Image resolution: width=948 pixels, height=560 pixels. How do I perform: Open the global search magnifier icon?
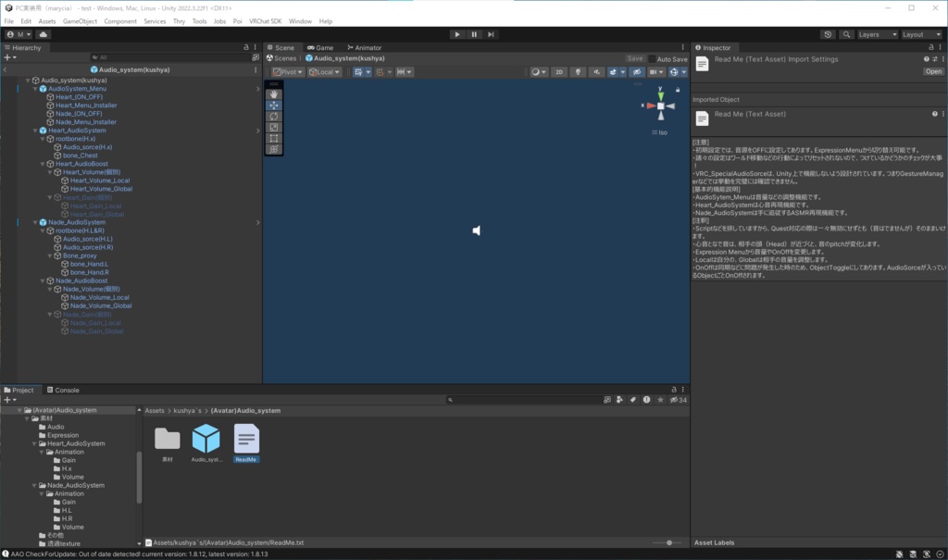point(846,34)
